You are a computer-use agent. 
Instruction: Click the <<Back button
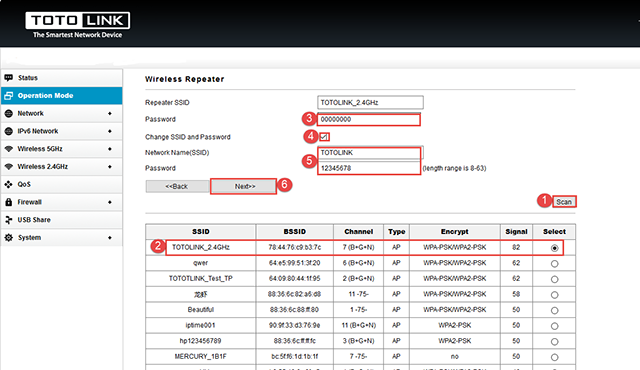click(177, 186)
